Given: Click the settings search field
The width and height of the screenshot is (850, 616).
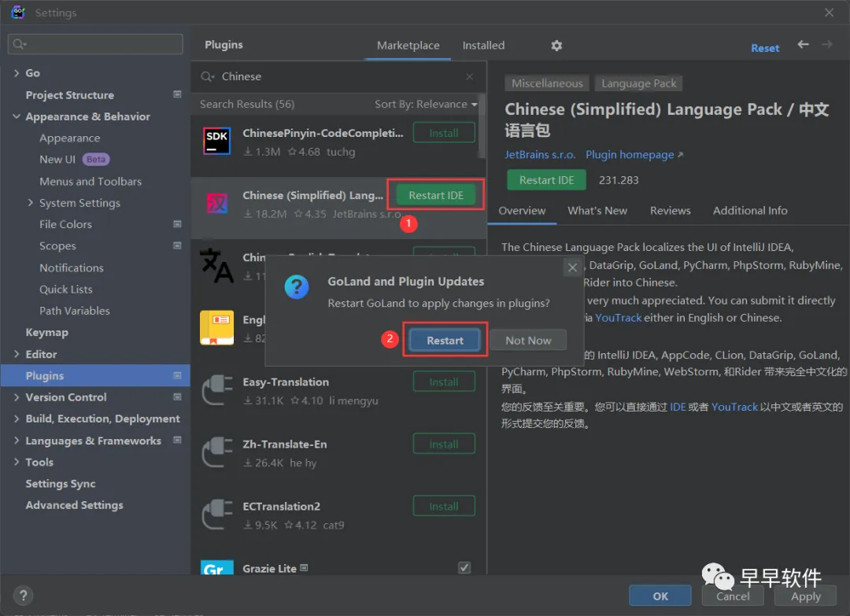Looking at the screenshot, I should (x=95, y=44).
